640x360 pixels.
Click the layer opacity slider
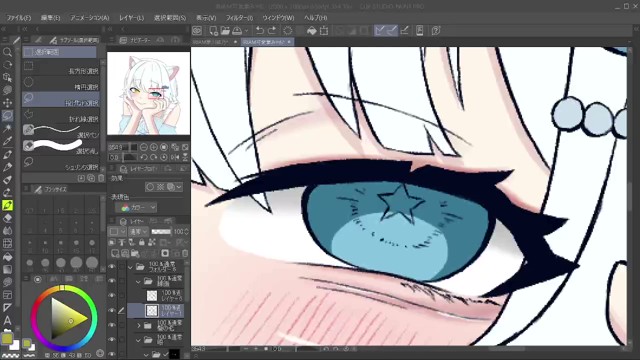(161, 231)
